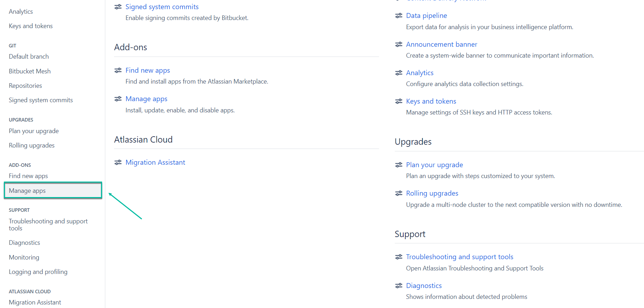The image size is (644, 308).
Task: Click the icon next to Announcement banner
Action: click(399, 44)
